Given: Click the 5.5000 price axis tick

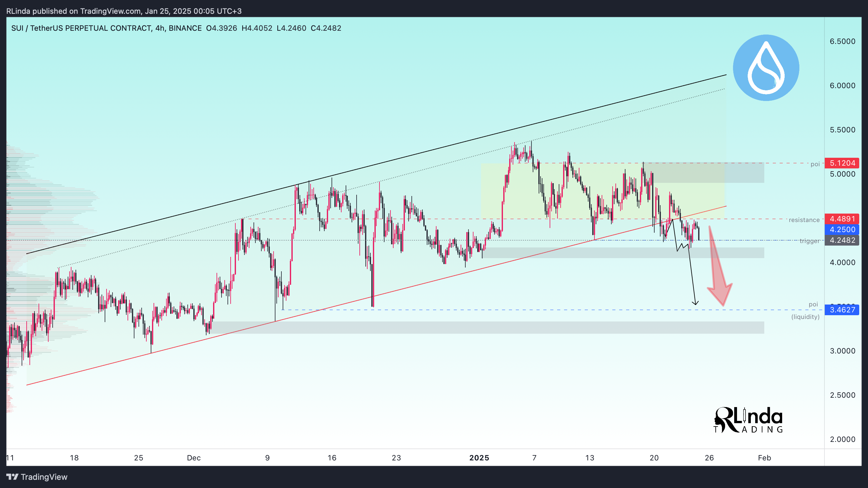Looking at the screenshot, I should [842, 130].
